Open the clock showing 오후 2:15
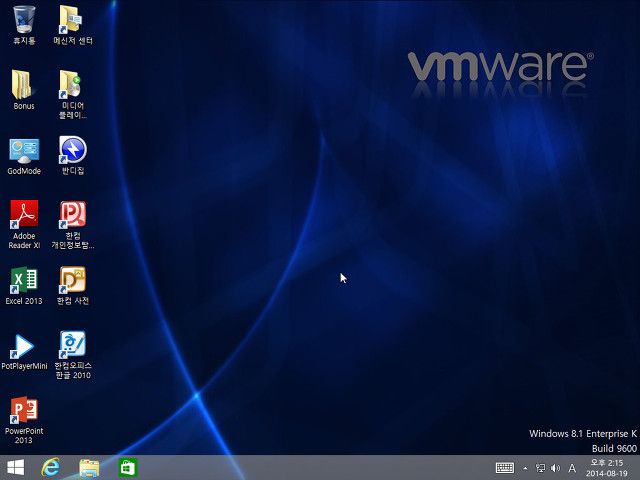640x480 pixels. click(607, 468)
